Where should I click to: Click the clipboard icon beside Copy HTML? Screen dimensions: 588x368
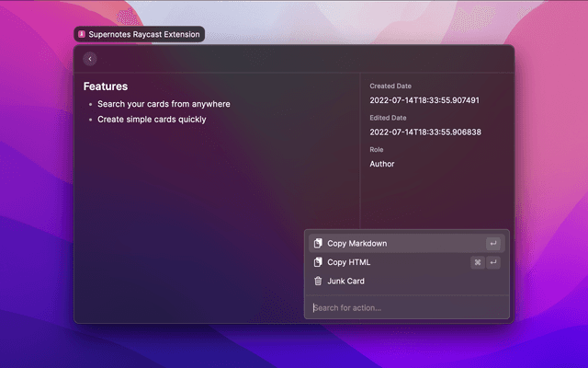(x=318, y=262)
